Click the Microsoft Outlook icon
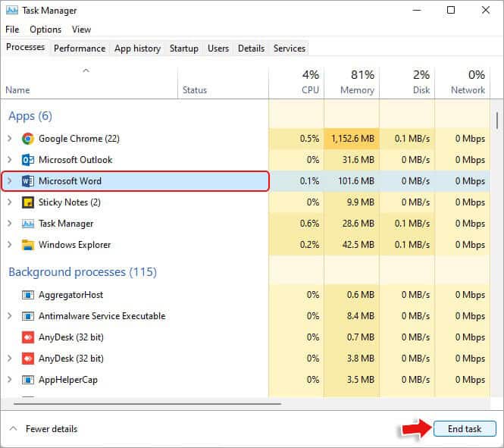 (x=28, y=160)
